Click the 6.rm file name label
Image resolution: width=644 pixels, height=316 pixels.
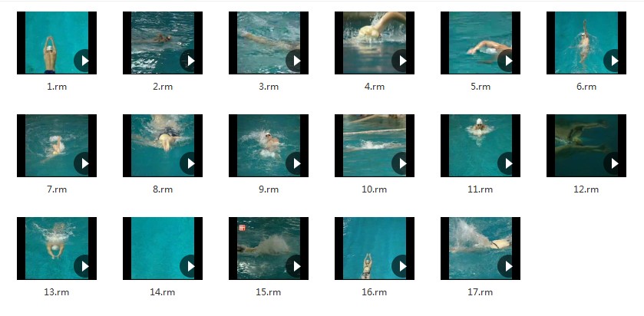[x=586, y=87]
